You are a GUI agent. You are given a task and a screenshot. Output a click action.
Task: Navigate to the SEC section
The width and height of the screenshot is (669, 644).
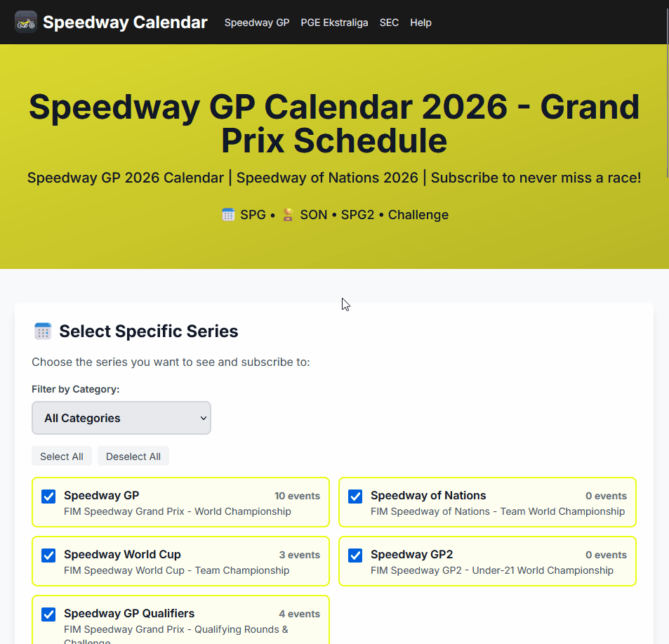(389, 22)
